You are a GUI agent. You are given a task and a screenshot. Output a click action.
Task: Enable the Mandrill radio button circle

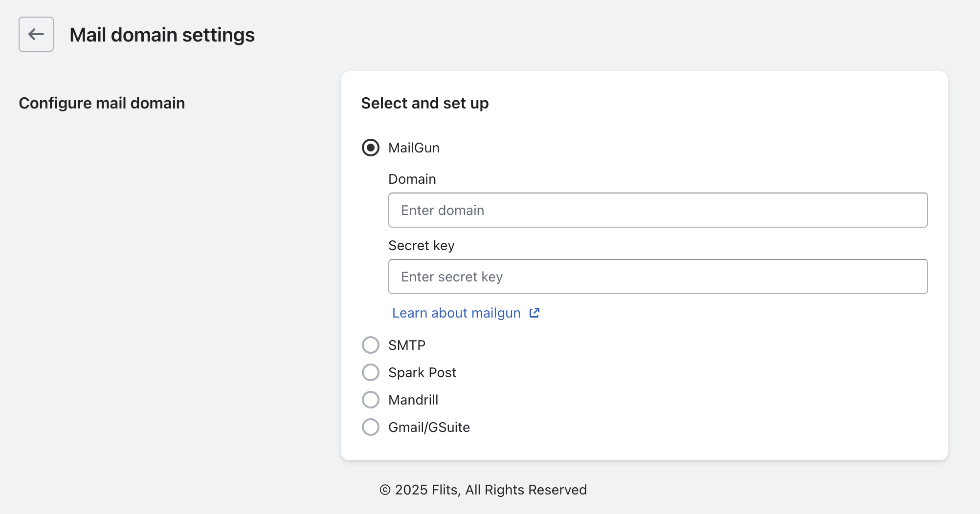pyautogui.click(x=371, y=400)
